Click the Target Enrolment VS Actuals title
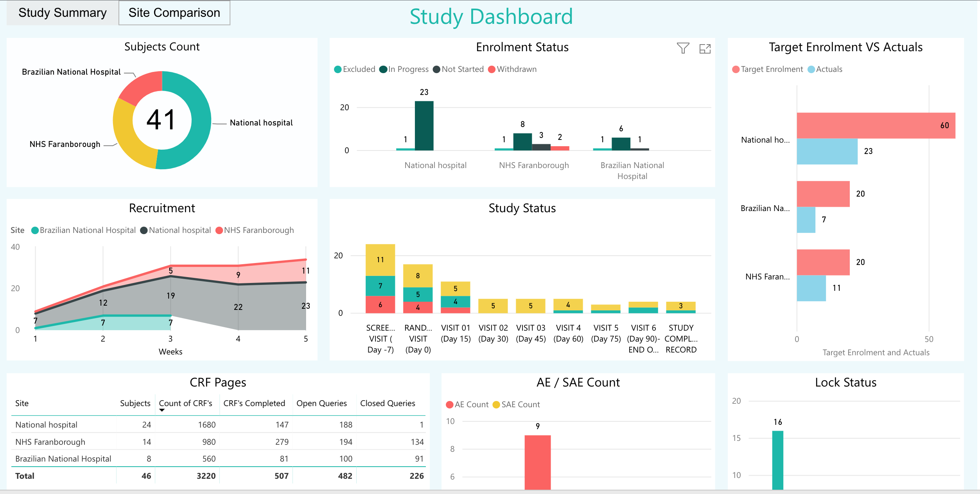Image resolution: width=980 pixels, height=494 pixels. pos(845,47)
